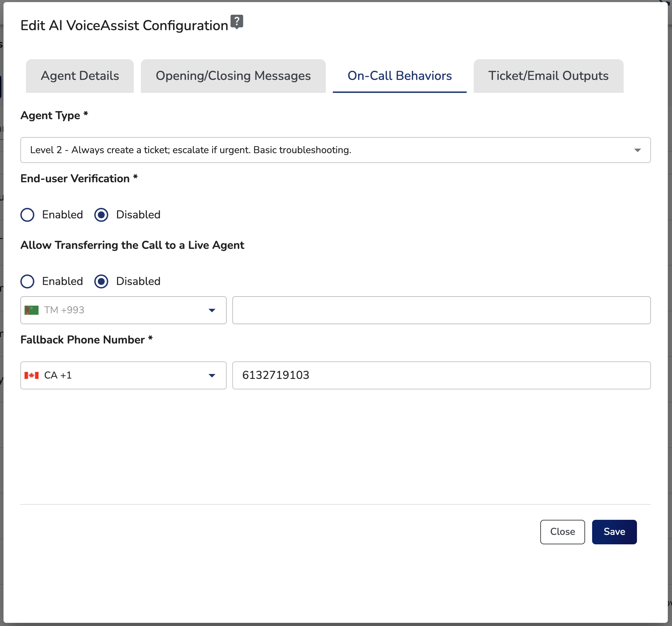
Task: Click the Fallback Phone Number label
Action: tap(87, 340)
